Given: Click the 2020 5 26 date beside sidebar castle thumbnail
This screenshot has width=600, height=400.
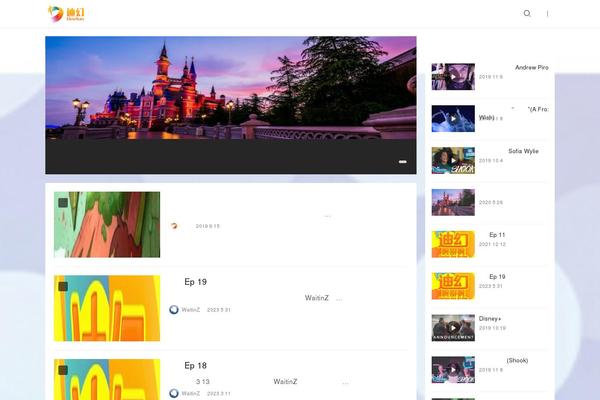Looking at the screenshot, I should tap(491, 202).
